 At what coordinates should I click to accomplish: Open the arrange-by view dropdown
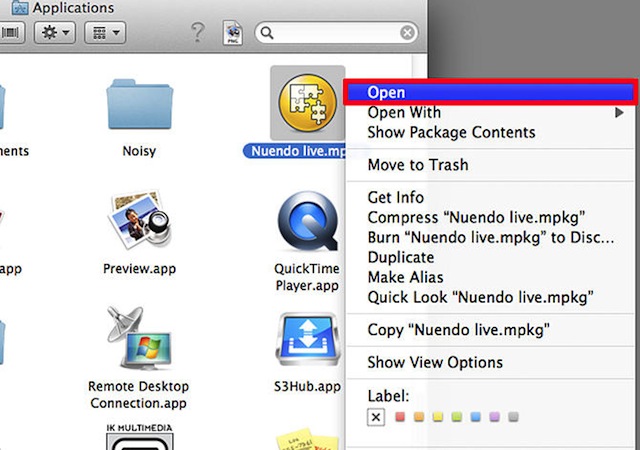[x=105, y=32]
